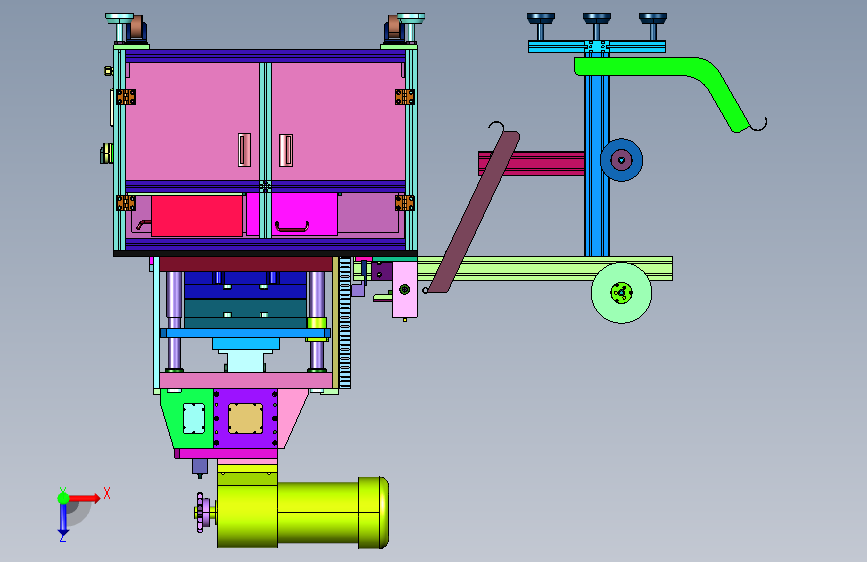Select the leftmost dark blue support foot

541,26
